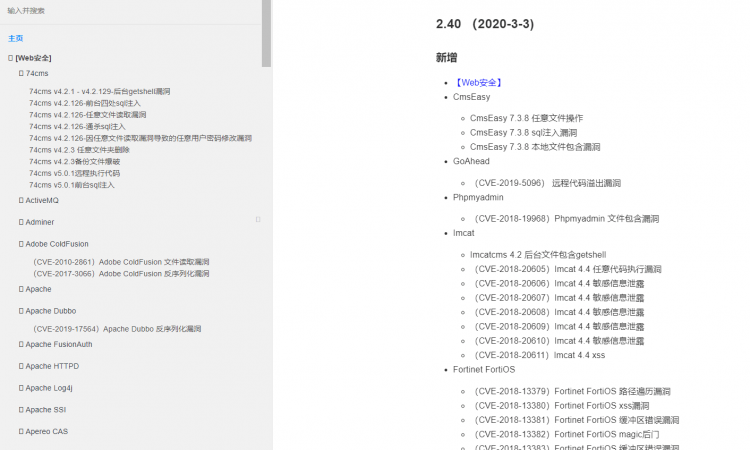Open 74cms v4.2.126-前台四处sql注入 page
The height and width of the screenshot is (450, 750).
(x=85, y=103)
